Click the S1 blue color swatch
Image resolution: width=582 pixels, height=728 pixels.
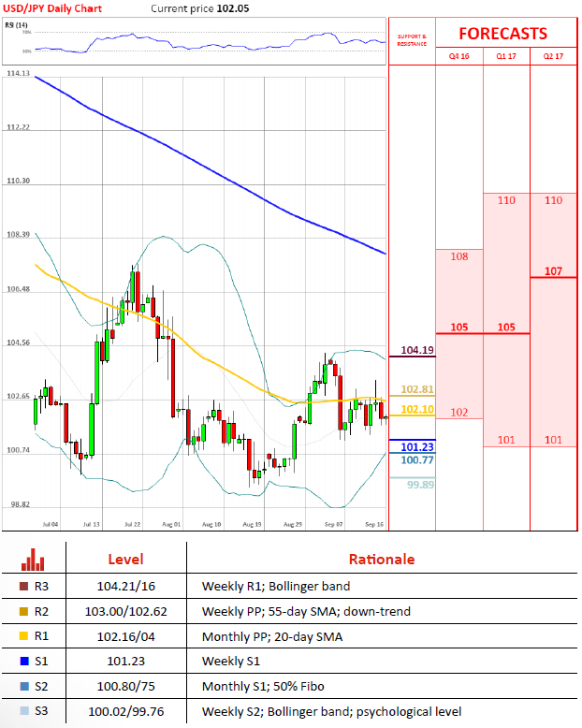coord(24,662)
